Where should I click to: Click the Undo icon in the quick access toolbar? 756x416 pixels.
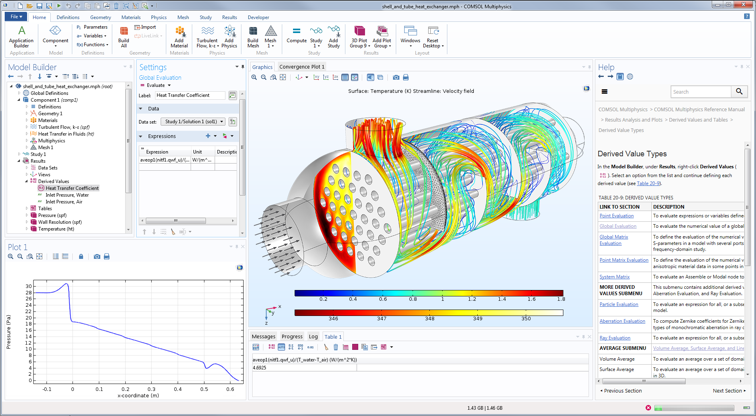tap(68, 6)
